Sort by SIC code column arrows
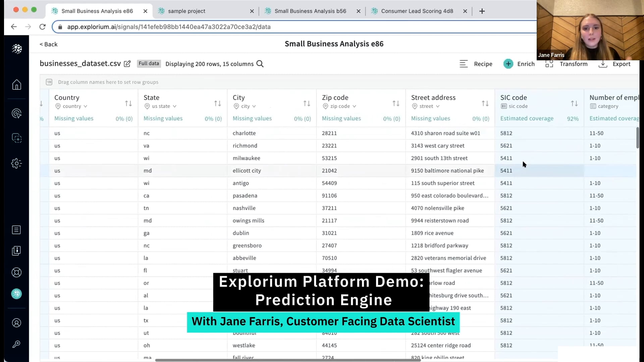This screenshot has height=362, width=644. (575, 104)
